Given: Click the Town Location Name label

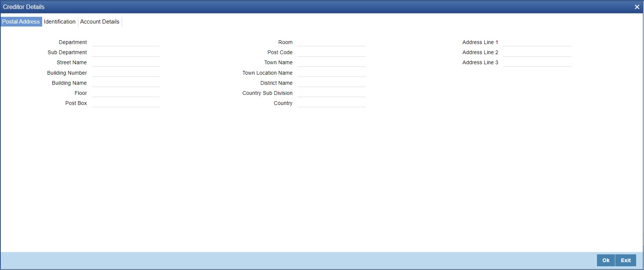Looking at the screenshot, I should (267, 73).
